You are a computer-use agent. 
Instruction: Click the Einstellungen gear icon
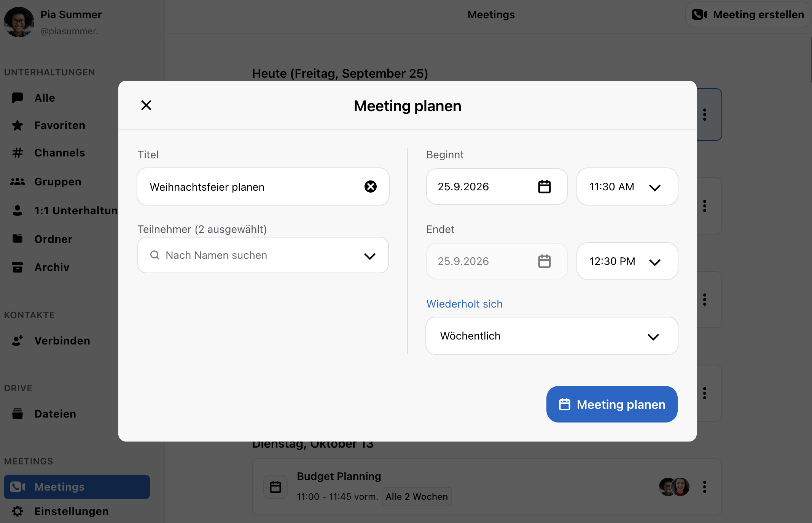(x=18, y=511)
